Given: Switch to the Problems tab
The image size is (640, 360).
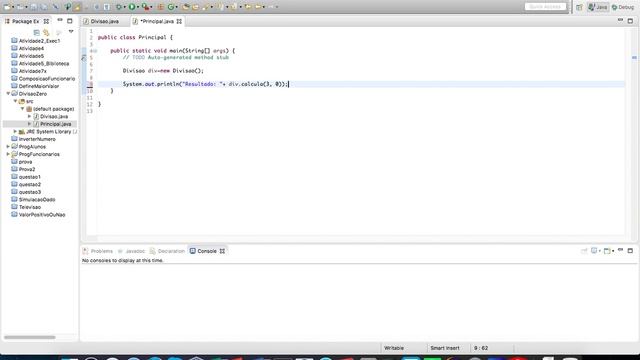Looking at the screenshot, I should pyautogui.click(x=98, y=251).
